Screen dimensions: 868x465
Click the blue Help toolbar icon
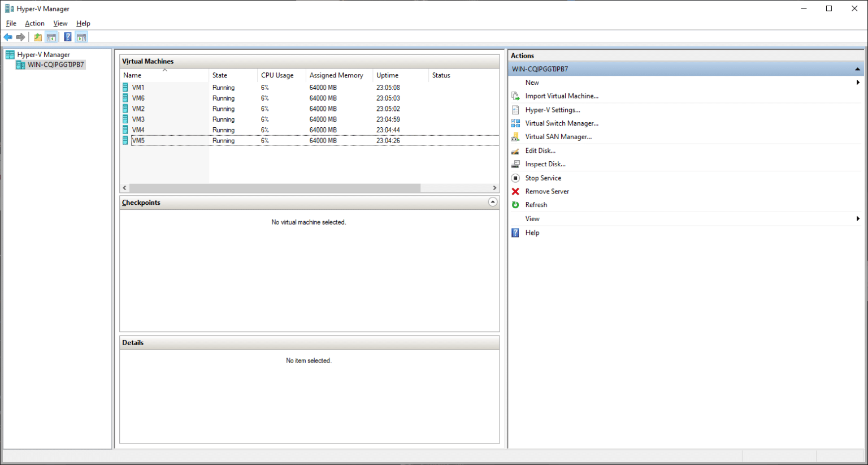click(x=68, y=37)
